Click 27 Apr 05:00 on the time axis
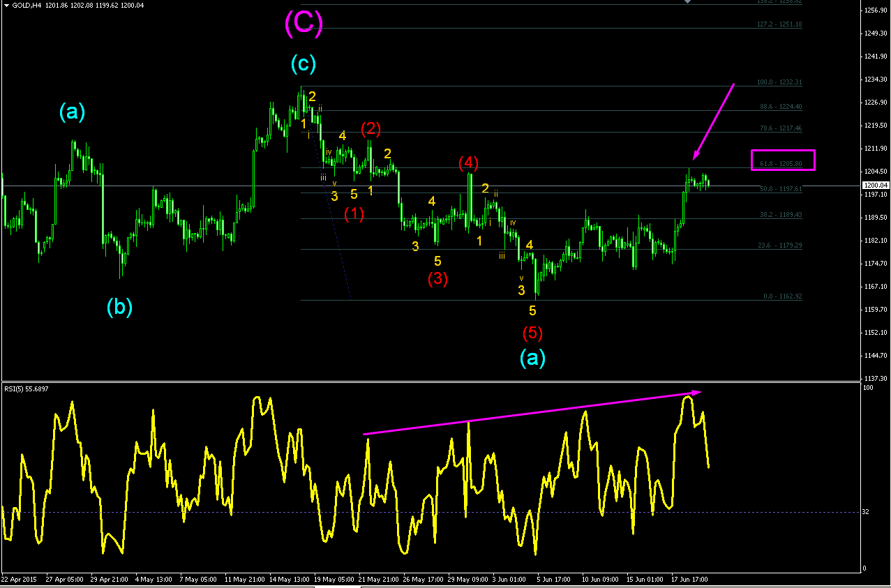891x588 pixels. coord(64,579)
